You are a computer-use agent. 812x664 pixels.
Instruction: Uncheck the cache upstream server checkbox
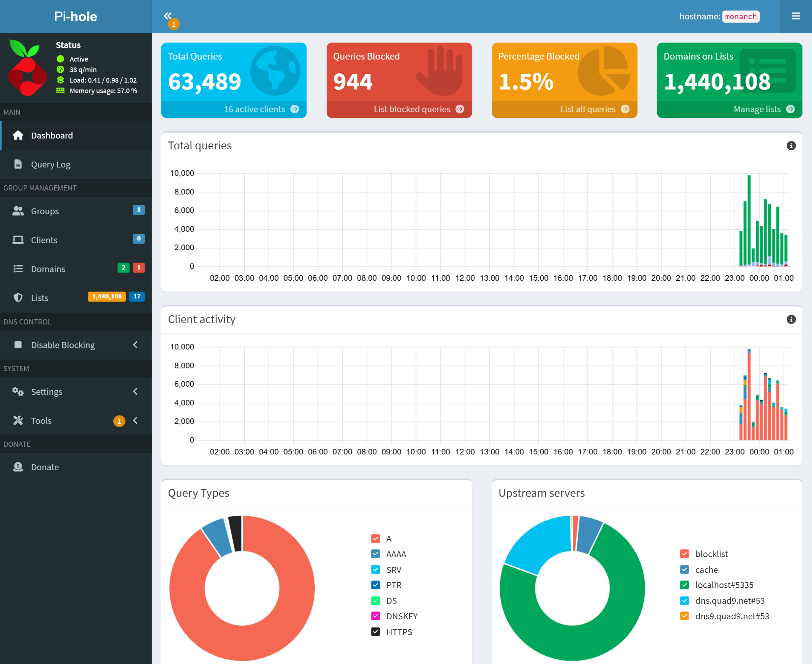coord(684,570)
